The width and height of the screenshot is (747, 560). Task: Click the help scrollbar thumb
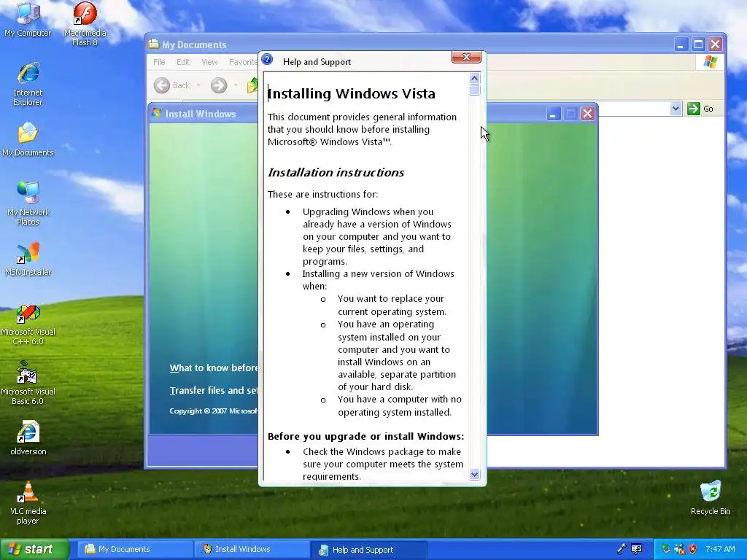474,90
